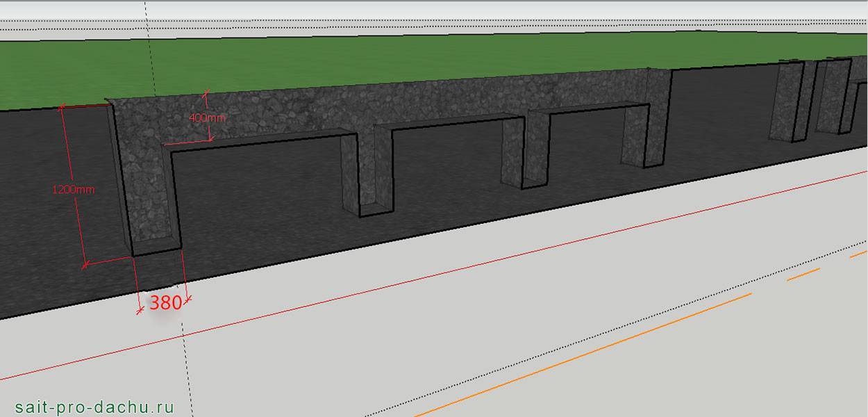The image size is (868, 417).
Task: Click the second gravel pit from the left
Action: pyautogui.click(x=367, y=174)
